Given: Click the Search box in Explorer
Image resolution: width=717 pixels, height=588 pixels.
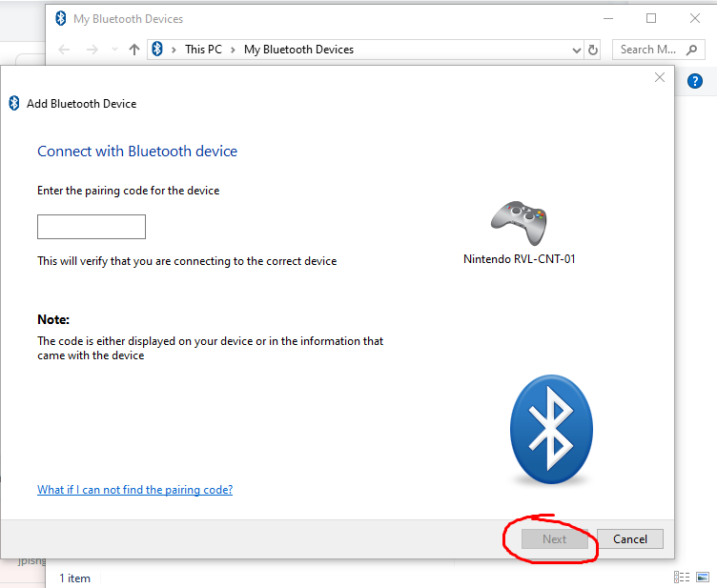Looking at the screenshot, I should coord(659,50).
